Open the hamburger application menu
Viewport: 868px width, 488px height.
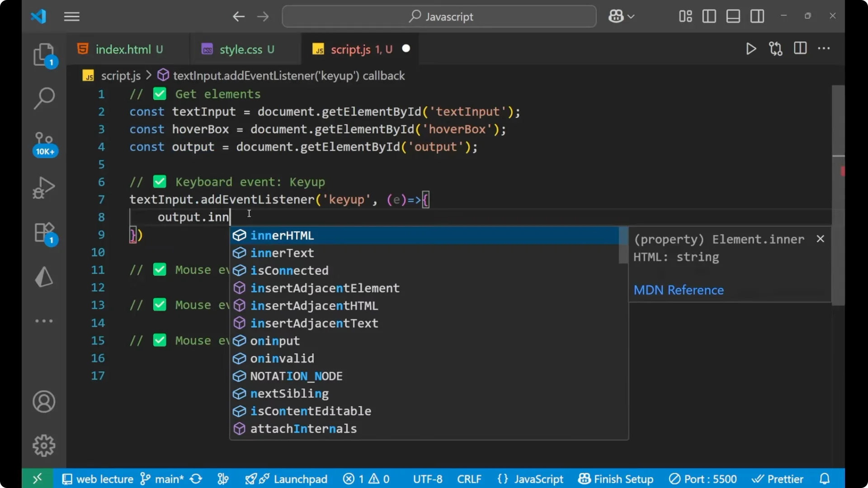[x=71, y=16]
